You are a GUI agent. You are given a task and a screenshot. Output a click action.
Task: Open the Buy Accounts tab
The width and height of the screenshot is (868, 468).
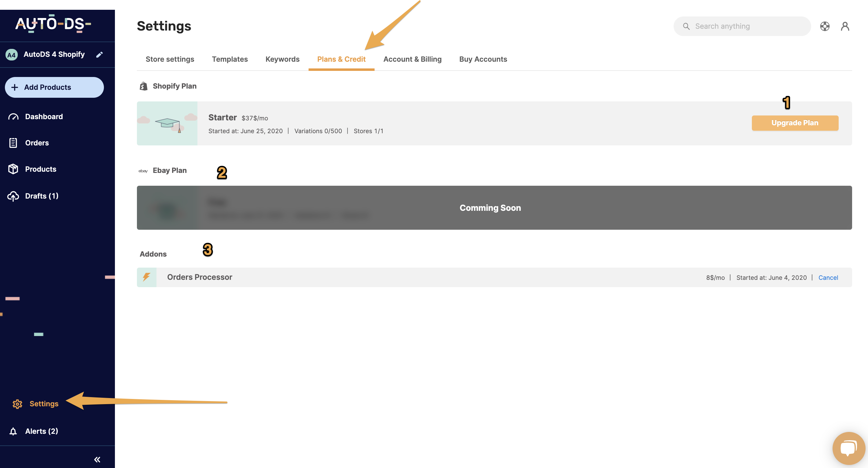tap(483, 59)
